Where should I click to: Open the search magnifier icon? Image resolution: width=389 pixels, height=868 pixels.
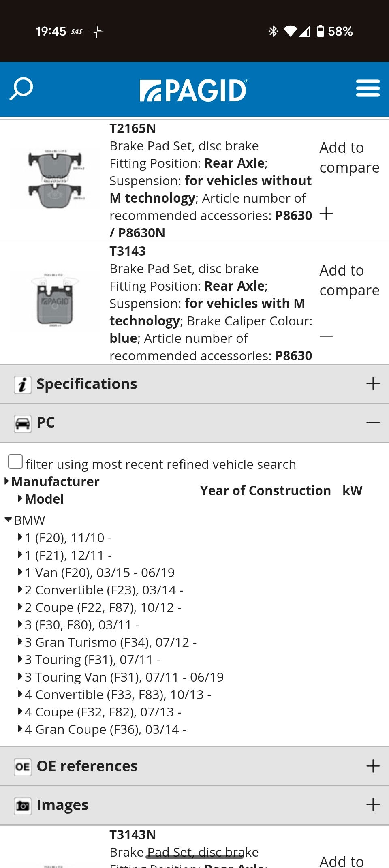21,89
